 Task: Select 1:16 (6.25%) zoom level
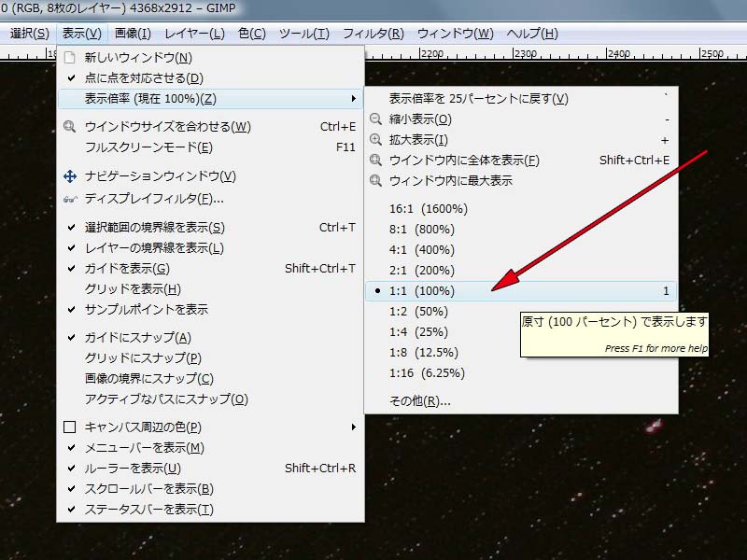pyautogui.click(x=521, y=372)
